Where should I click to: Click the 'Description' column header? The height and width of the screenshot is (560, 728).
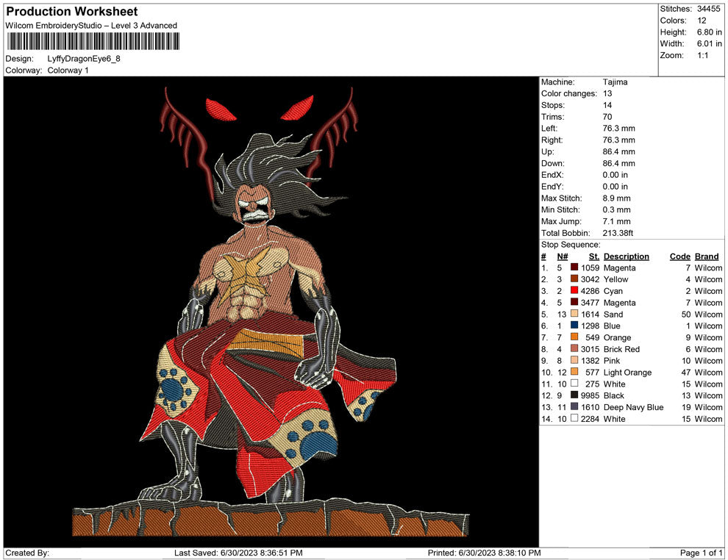(x=627, y=256)
